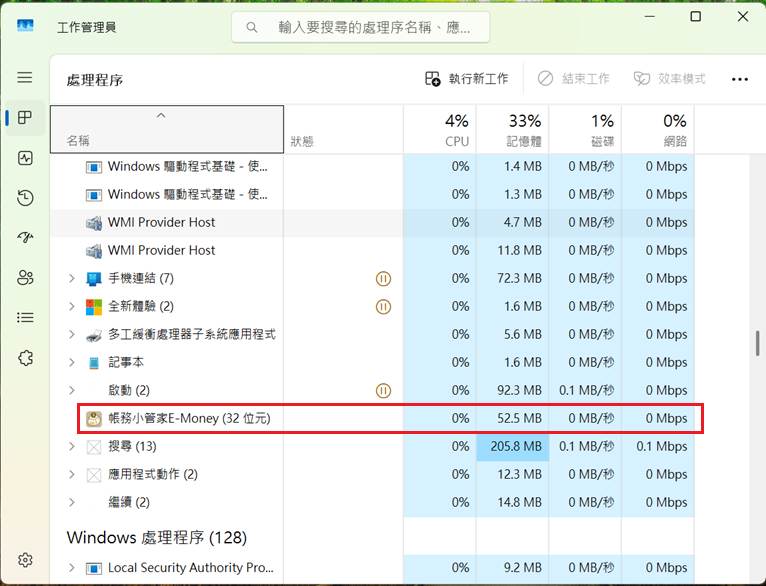Image resolution: width=766 pixels, height=586 pixels.
Task: Sort by the 狀態 status column header
Action: [344, 129]
